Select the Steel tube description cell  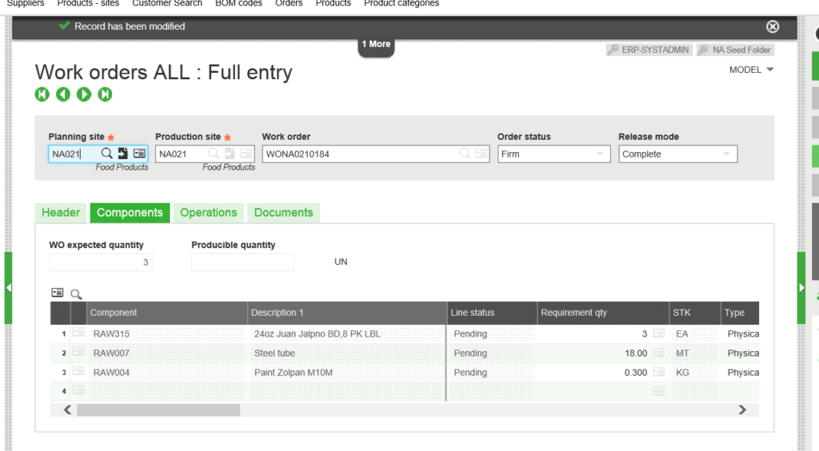(347, 353)
